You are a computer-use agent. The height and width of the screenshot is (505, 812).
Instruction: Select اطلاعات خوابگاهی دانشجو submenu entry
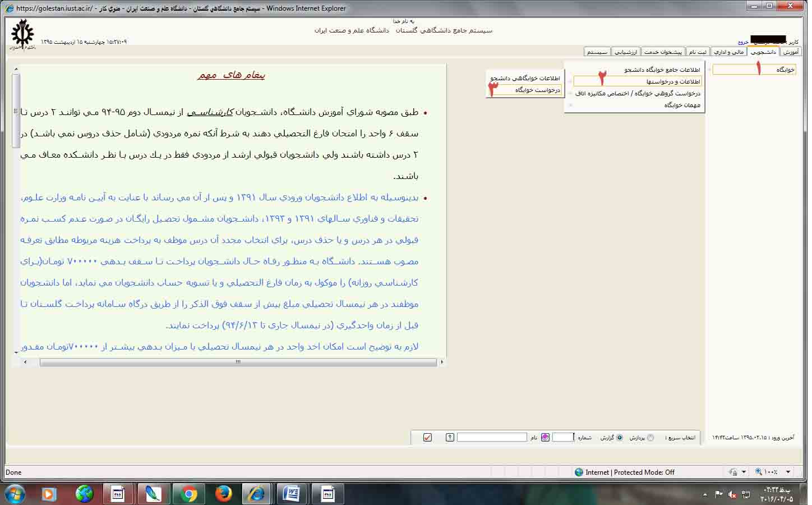(525, 78)
